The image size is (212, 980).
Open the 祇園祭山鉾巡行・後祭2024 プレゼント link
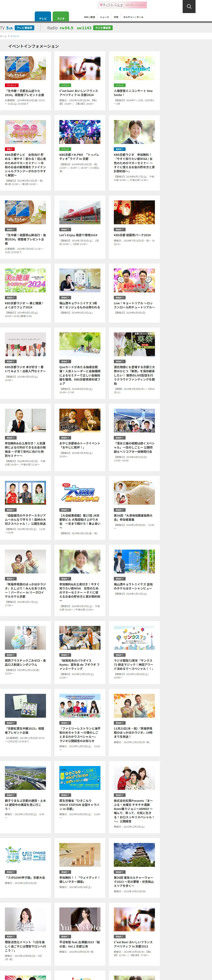point(25,239)
